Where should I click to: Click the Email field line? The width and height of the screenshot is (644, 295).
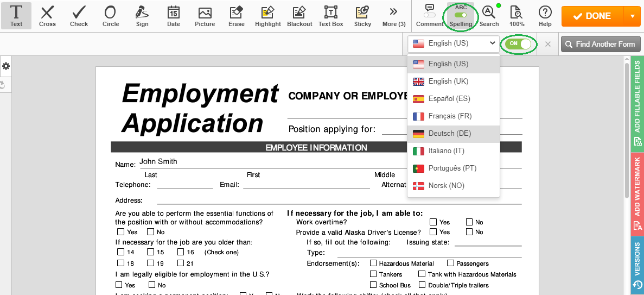click(307, 185)
